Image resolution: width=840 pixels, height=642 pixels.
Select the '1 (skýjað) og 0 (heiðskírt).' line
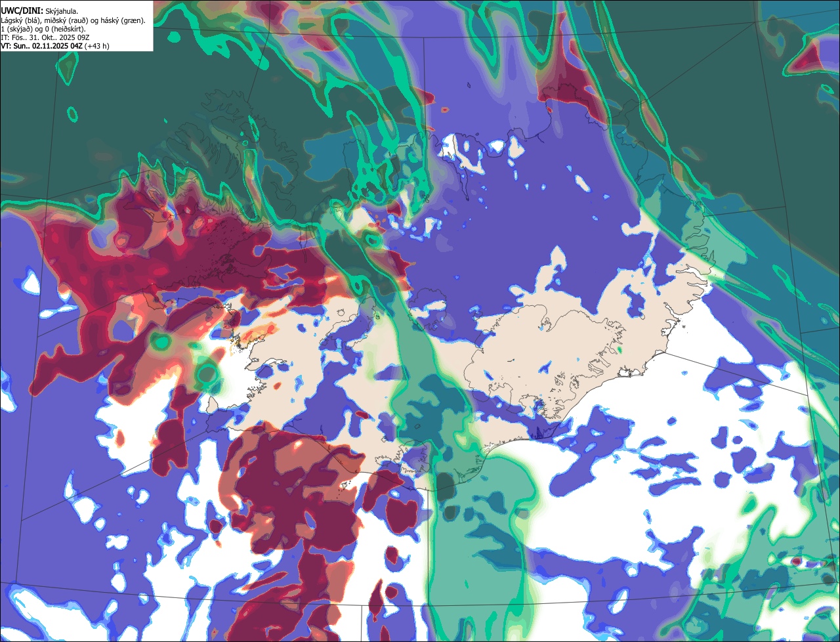(x=43, y=29)
